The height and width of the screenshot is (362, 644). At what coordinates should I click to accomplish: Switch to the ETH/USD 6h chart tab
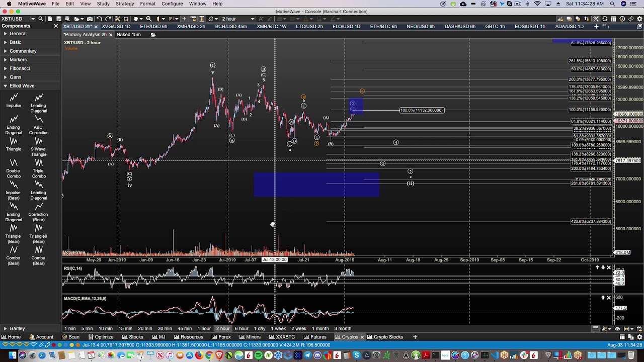click(x=153, y=26)
